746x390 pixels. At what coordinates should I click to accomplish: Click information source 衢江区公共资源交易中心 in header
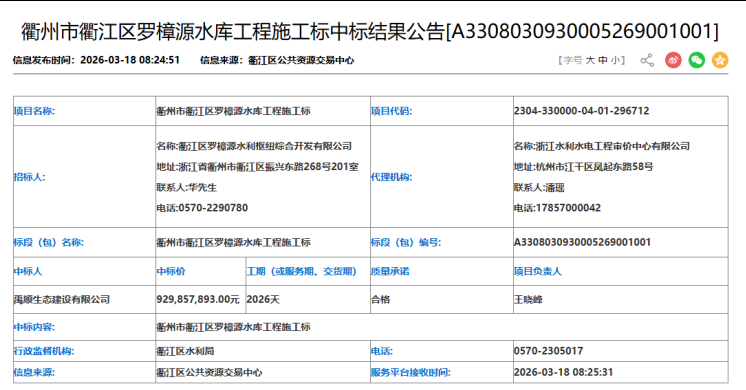[301, 60]
